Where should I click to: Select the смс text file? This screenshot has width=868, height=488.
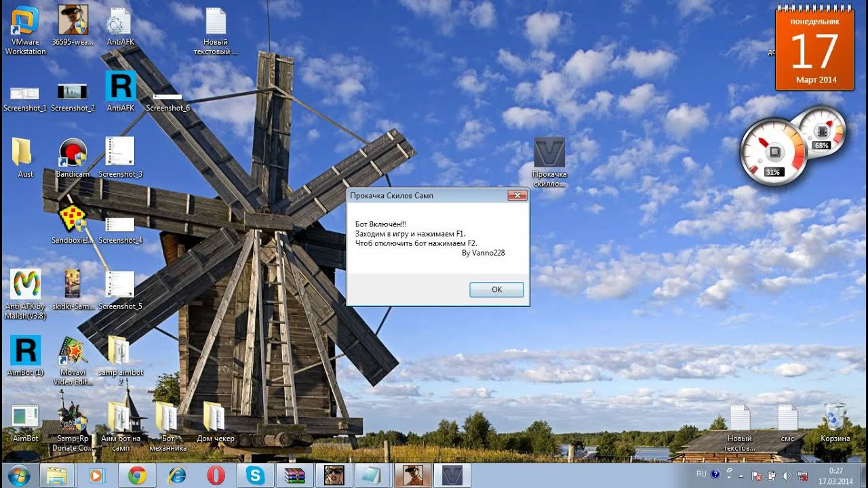coord(787,424)
